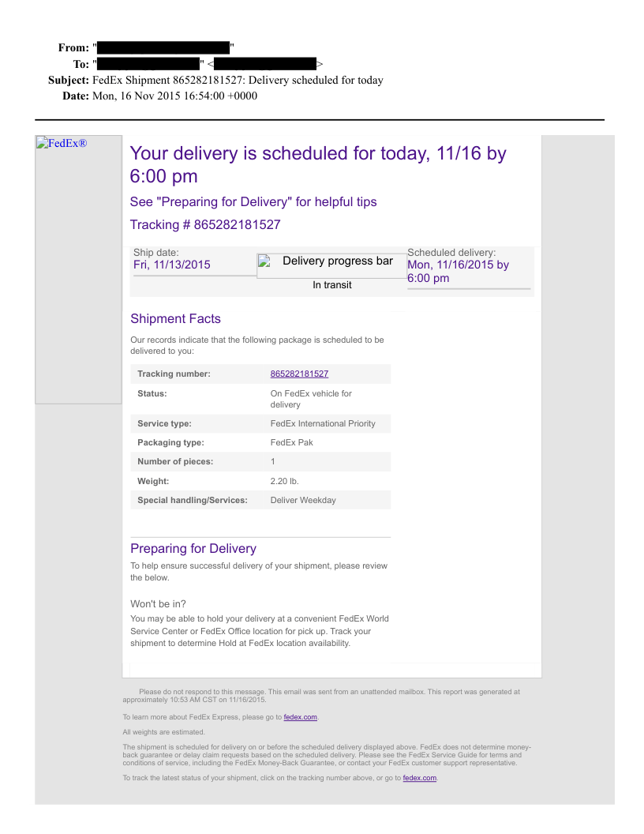Click the "Shipment Facts" heading
Image resolution: width=644 pixels, height=834 pixels.
coord(175,319)
